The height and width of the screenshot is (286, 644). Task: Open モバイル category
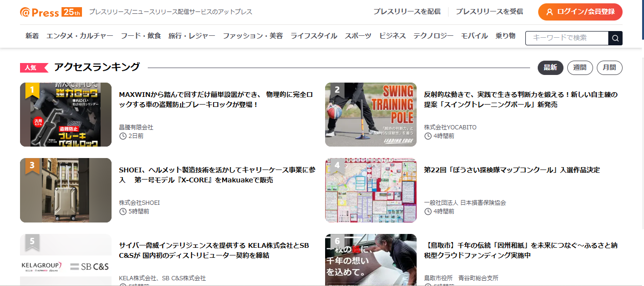474,36
